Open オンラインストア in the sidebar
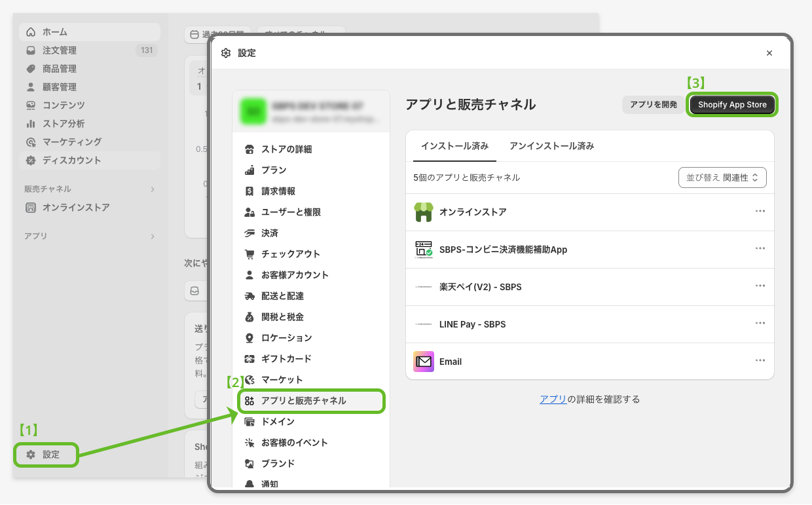812x505 pixels. 90,208
